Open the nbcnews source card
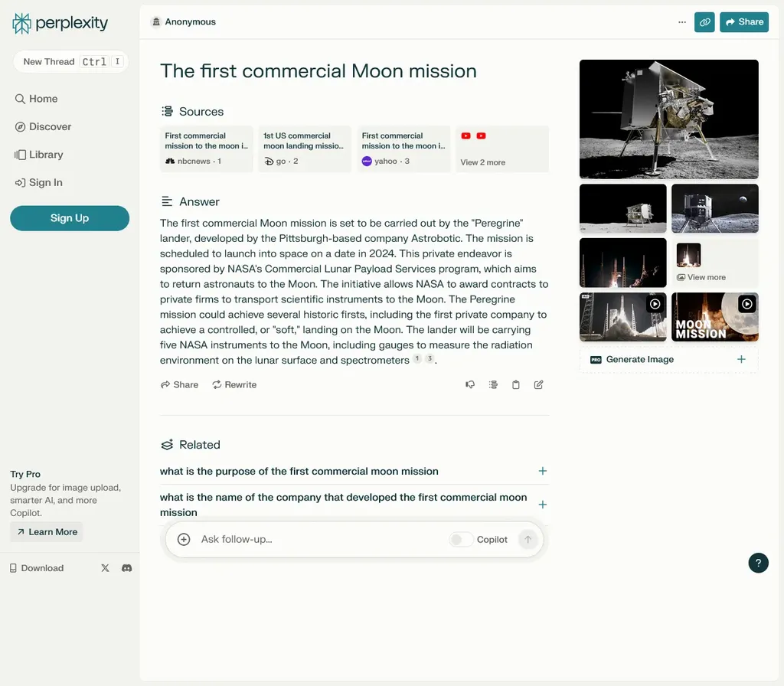 (207, 149)
